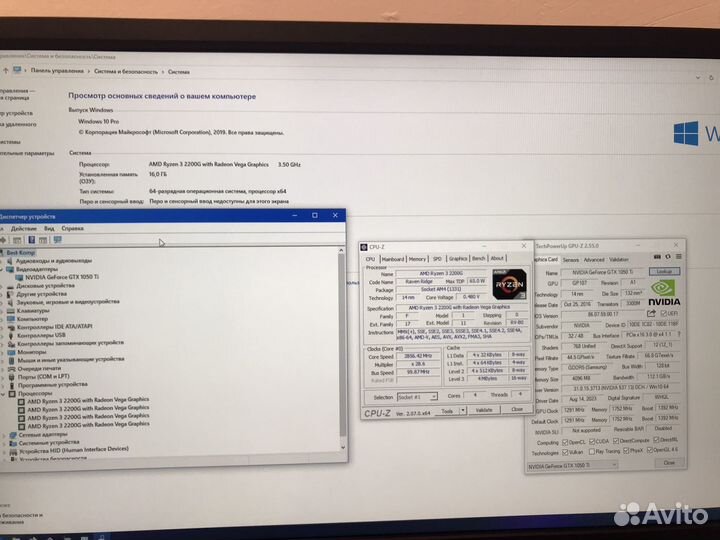The height and width of the screenshot is (540, 720).
Task: Click the Tools button in CPU-Z
Action: click(447, 411)
